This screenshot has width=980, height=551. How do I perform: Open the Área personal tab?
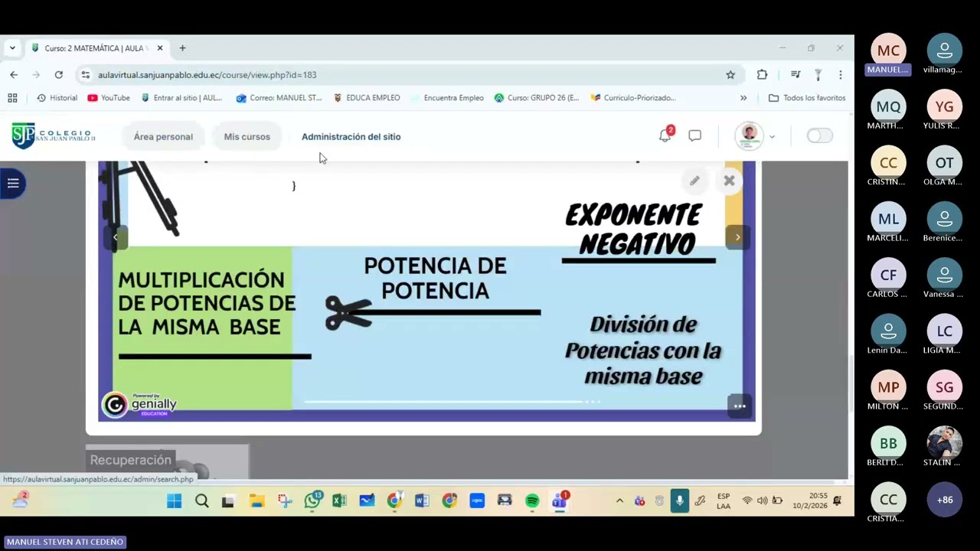[163, 136]
